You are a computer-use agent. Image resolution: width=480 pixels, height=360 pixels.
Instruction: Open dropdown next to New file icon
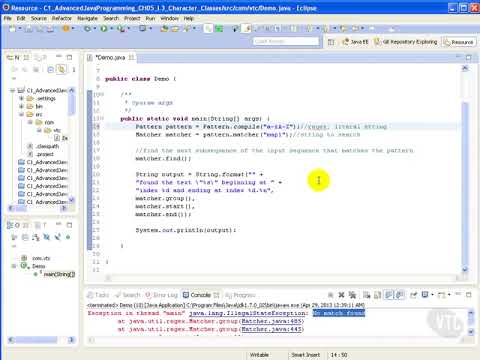pos(20,29)
